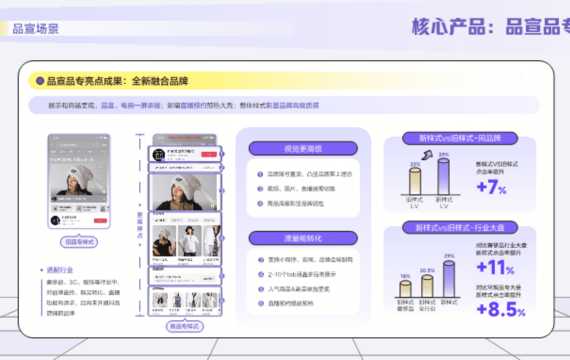Click numbered bullet 1 under 视觉更高级
This screenshot has width=570, height=360.
(260, 175)
